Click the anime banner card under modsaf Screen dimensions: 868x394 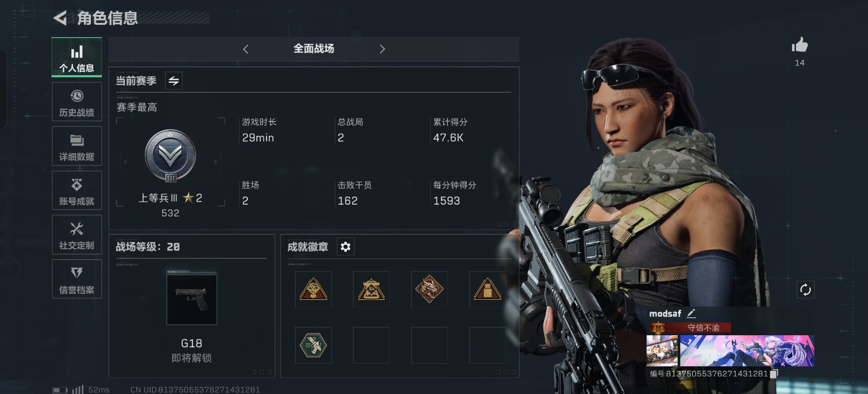click(747, 351)
